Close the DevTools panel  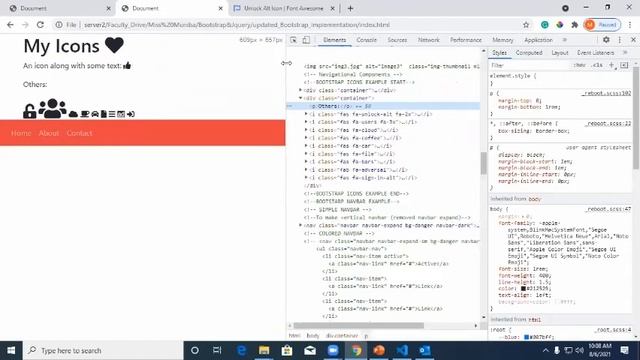click(x=633, y=40)
